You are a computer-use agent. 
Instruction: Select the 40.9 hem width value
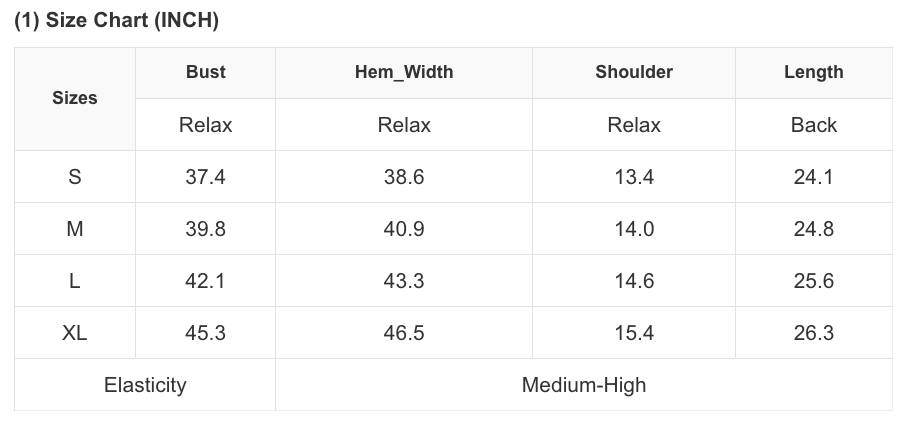point(404,229)
